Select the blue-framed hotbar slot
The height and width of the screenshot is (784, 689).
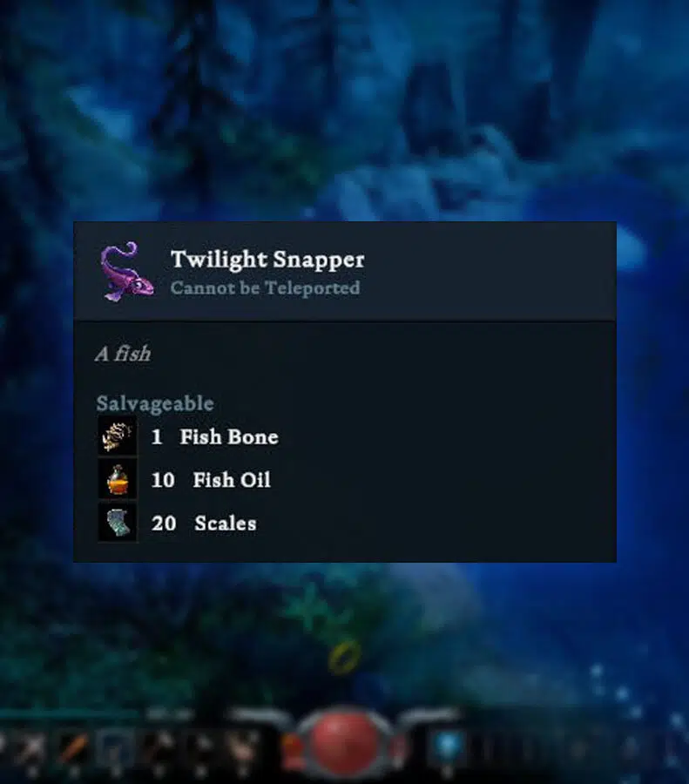point(117,747)
